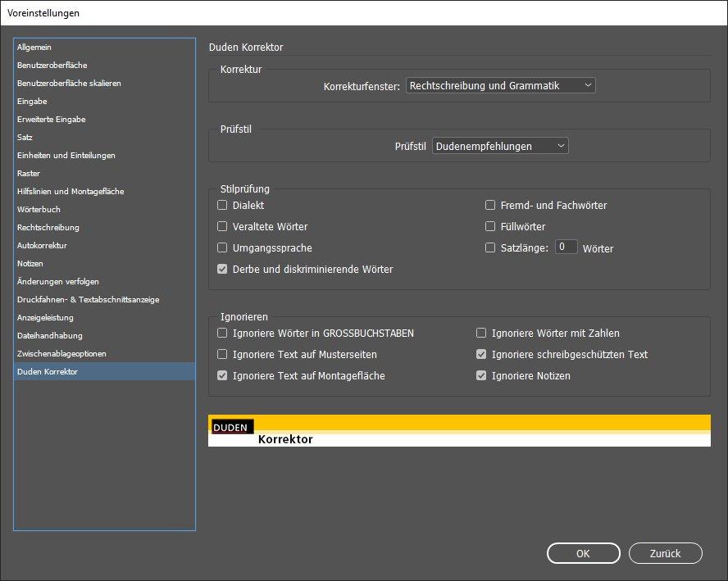The width and height of the screenshot is (728, 581).
Task: Open Erweiterte Eingabe preferences
Action: point(104,120)
